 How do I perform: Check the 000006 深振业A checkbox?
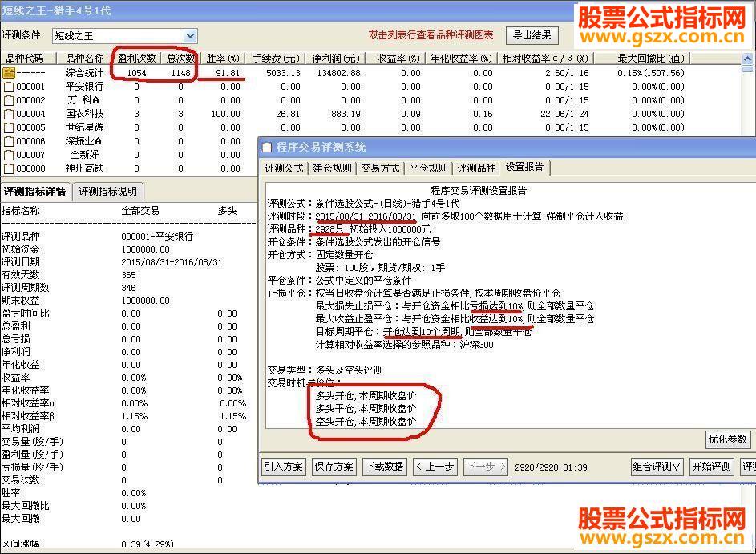pos(9,141)
